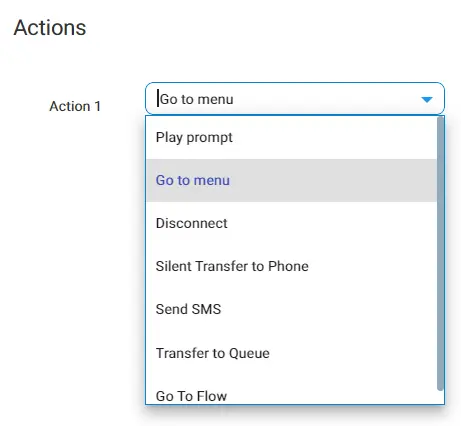461x426 pixels.
Task: Select the Play prompt option
Action: (291, 138)
